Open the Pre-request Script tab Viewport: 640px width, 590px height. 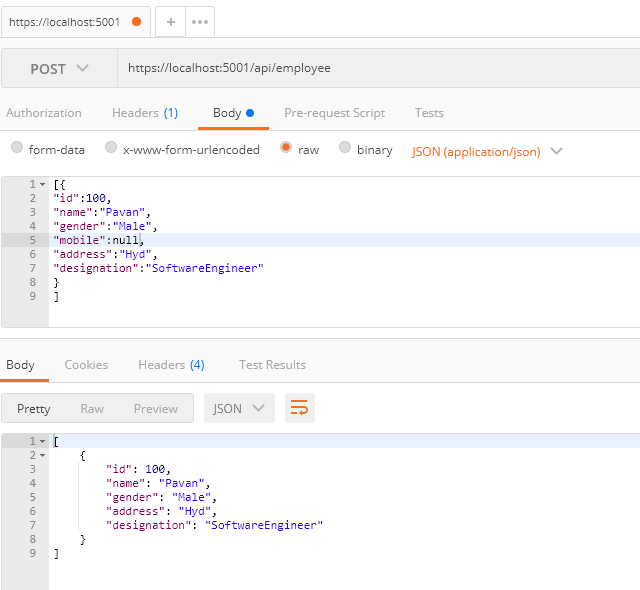coord(334,113)
